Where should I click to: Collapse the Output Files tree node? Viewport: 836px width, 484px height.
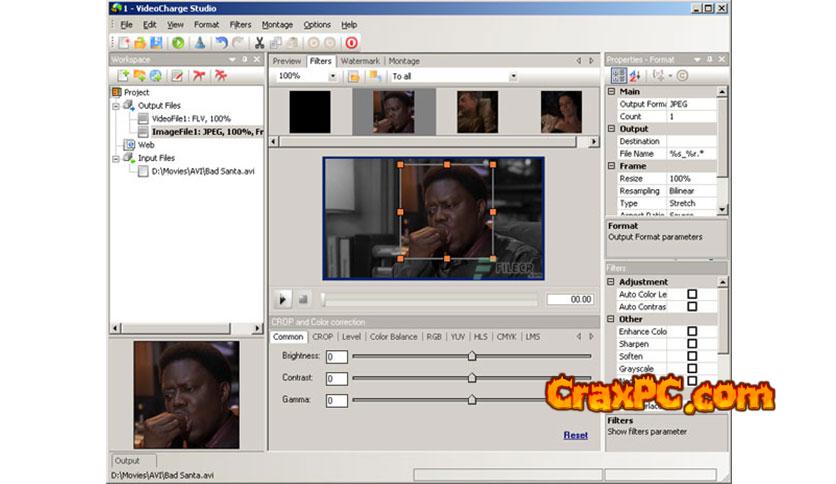(x=116, y=105)
